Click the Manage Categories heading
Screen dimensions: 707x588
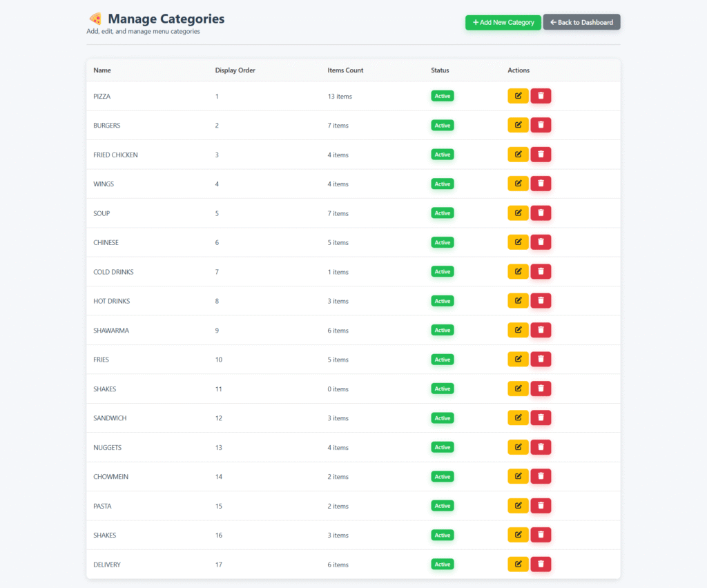coord(166,19)
